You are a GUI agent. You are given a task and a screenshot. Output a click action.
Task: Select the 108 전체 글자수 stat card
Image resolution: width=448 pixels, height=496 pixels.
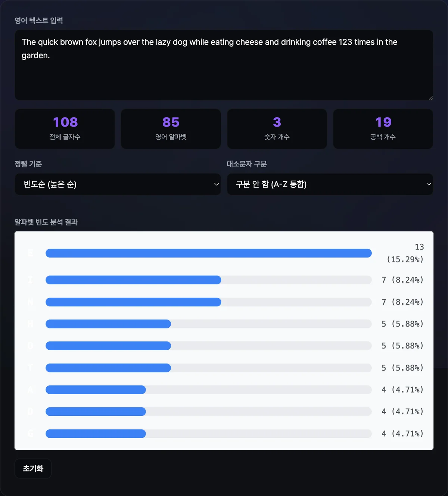tap(65, 129)
